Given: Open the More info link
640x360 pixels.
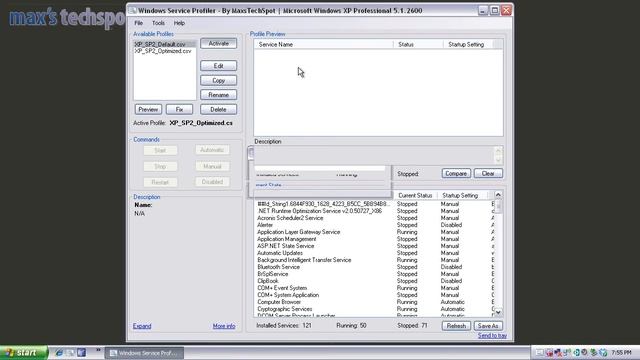Looking at the screenshot, I should (x=224, y=326).
